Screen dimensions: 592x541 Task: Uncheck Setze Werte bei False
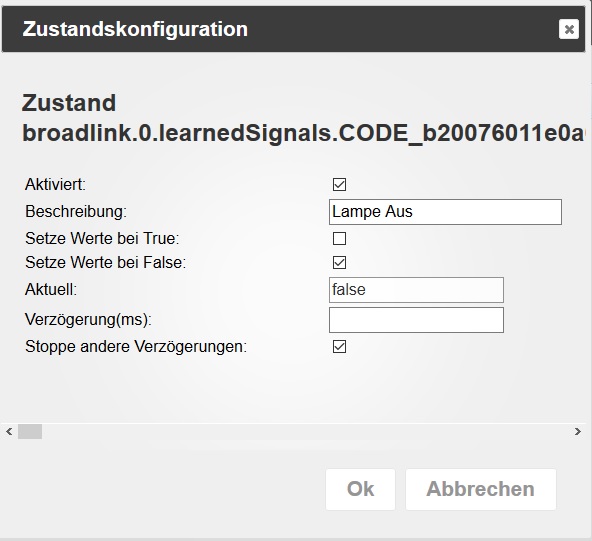[x=339, y=262]
